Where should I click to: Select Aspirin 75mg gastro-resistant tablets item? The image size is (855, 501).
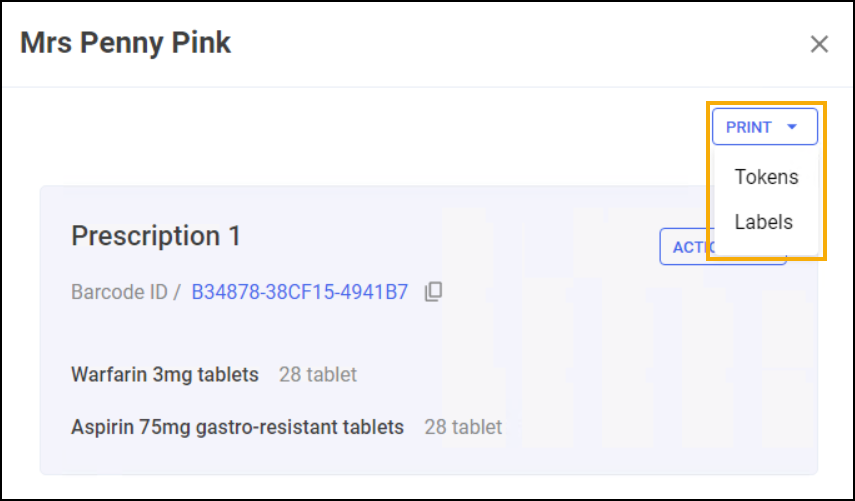237,427
